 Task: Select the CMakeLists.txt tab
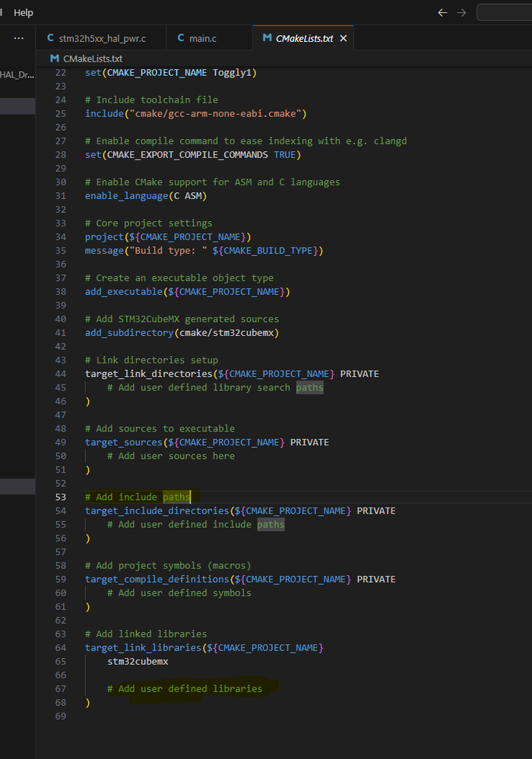point(303,38)
